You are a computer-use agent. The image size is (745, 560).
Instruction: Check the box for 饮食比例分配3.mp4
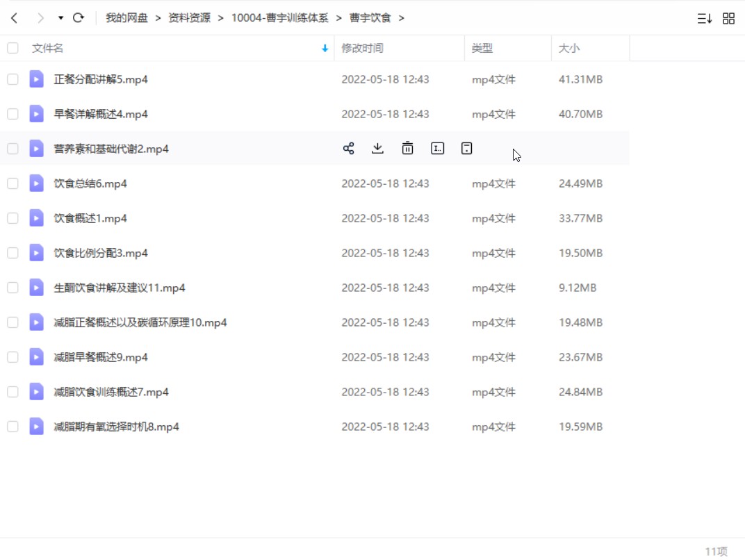coord(13,253)
